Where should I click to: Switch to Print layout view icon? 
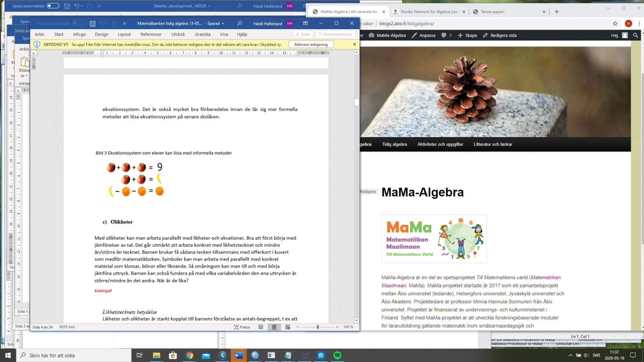point(274,327)
